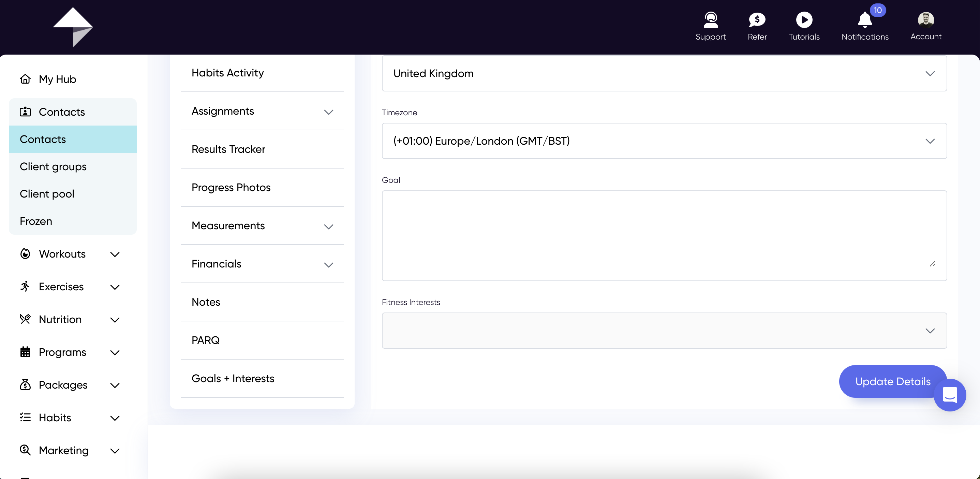Click into the Goal text area
This screenshot has width=980, height=479.
coord(664,236)
